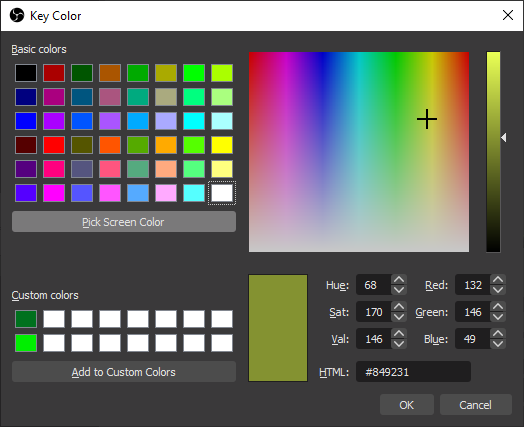The width and height of the screenshot is (524, 427).
Task: Increase the Red value with up arrow
Action: click(x=498, y=280)
